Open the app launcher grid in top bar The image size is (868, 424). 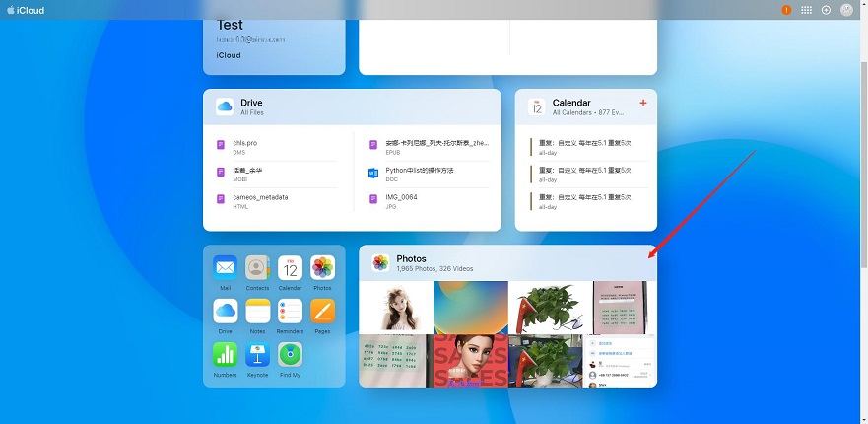(807, 10)
